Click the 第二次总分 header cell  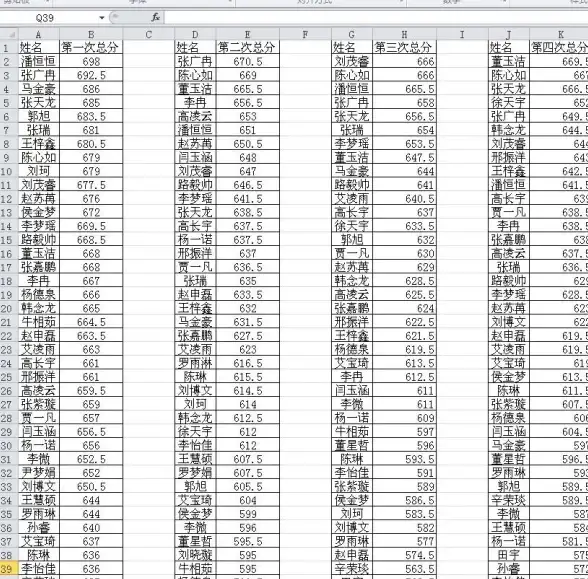[x=248, y=47]
